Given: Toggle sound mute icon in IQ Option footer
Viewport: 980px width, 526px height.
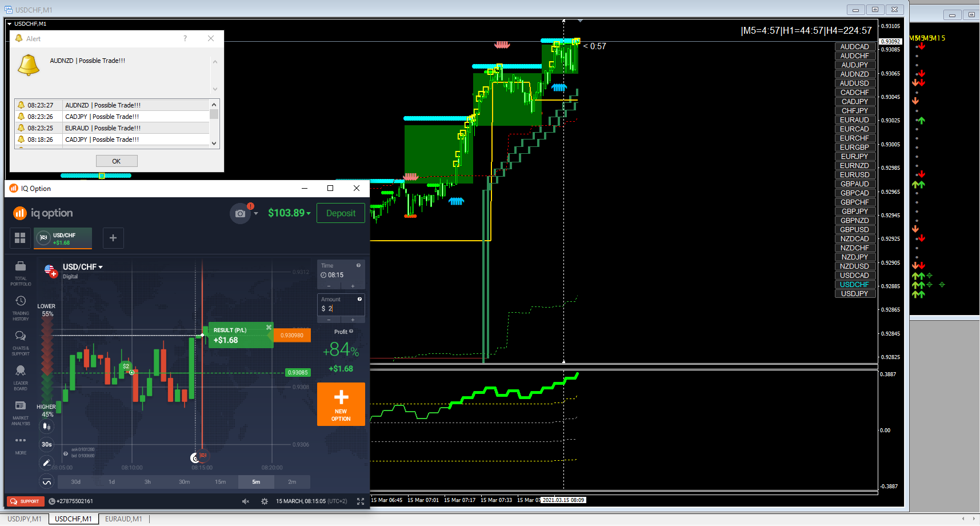Looking at the screenshot, I should [x=246, y=501].
